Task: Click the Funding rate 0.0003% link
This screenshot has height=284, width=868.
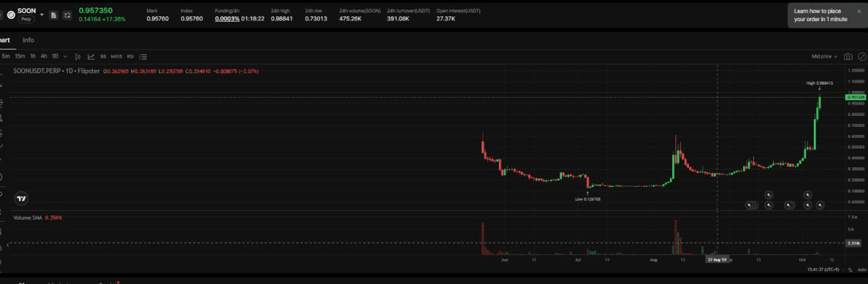Action: 226,18
